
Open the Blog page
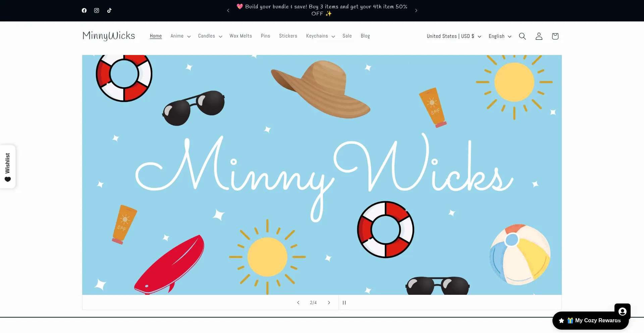pos(365,36)
